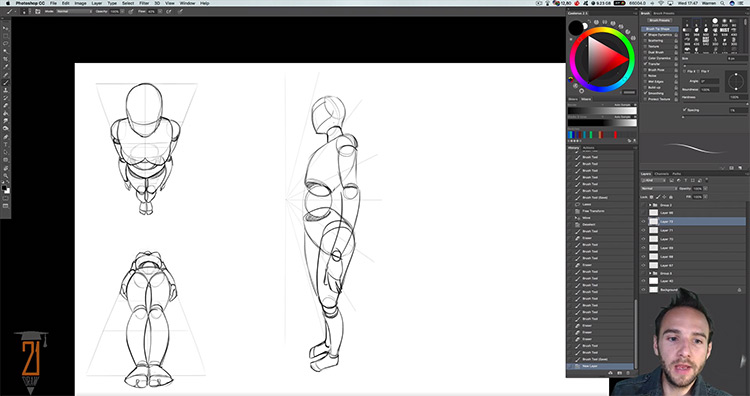The width and height of the screenshot is (750, 396).
Task: Open the Filter menu
Action: coord(144,3)
